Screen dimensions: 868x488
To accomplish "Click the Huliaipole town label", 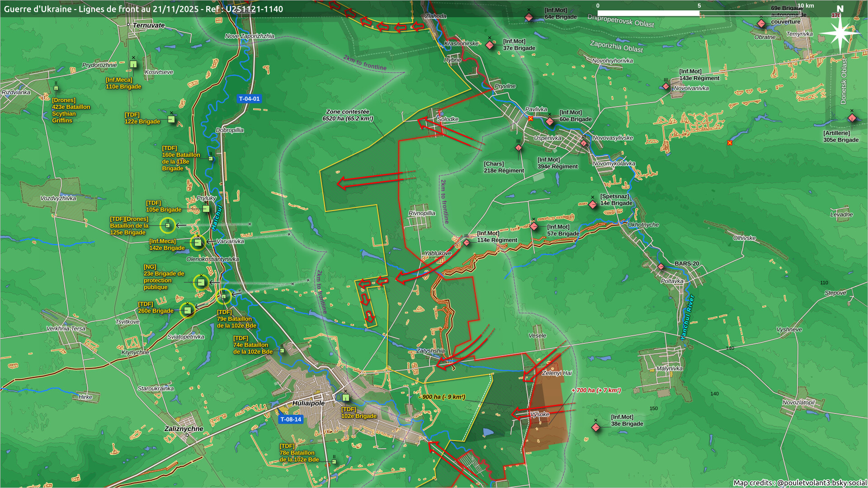I will click(x=308, y=403).
